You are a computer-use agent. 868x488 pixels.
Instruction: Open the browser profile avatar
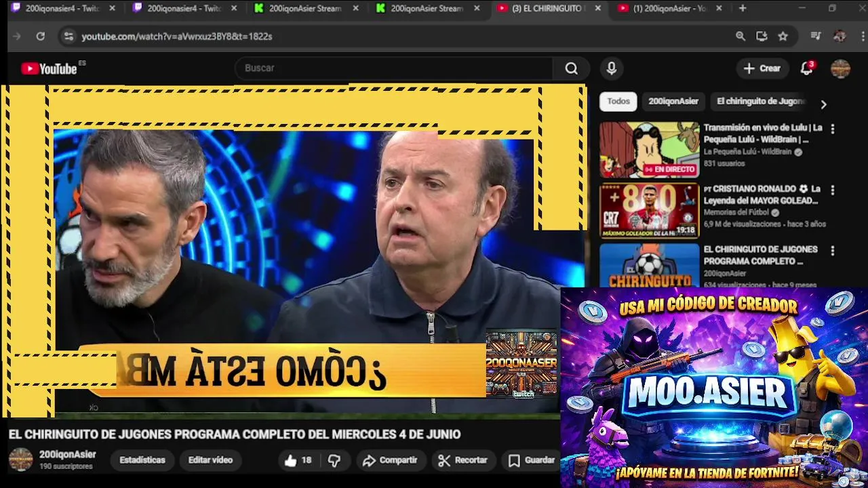(x=840, y=37)
